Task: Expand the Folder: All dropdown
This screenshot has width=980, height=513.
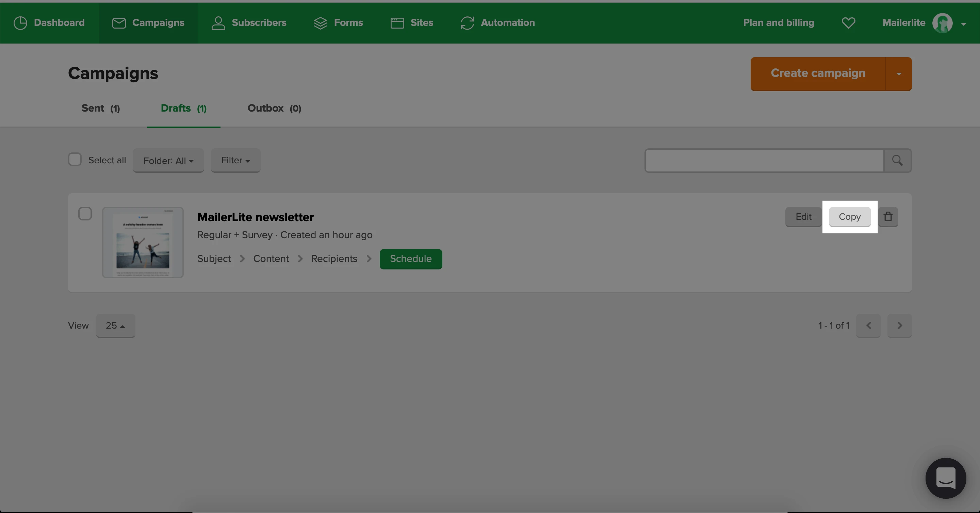Action: 168,161
